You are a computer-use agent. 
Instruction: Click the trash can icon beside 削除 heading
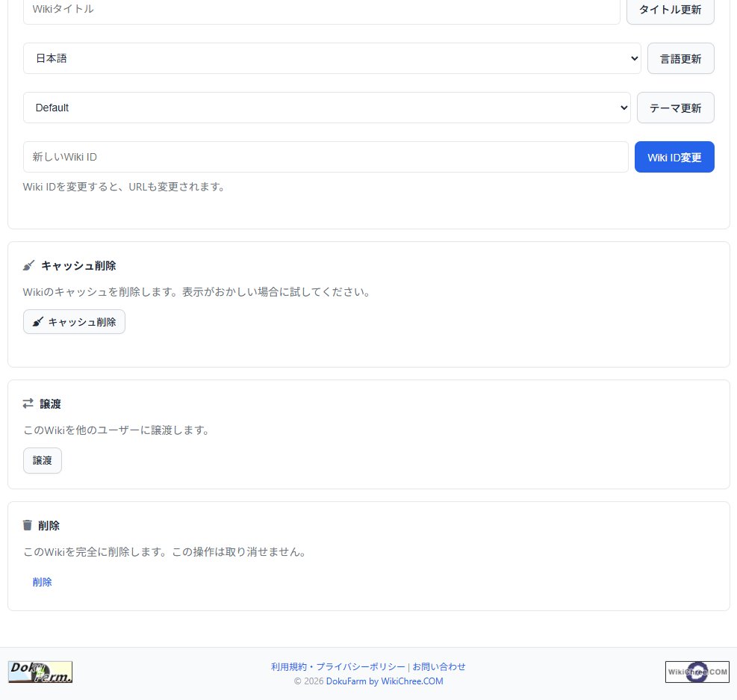click(28, 525)
